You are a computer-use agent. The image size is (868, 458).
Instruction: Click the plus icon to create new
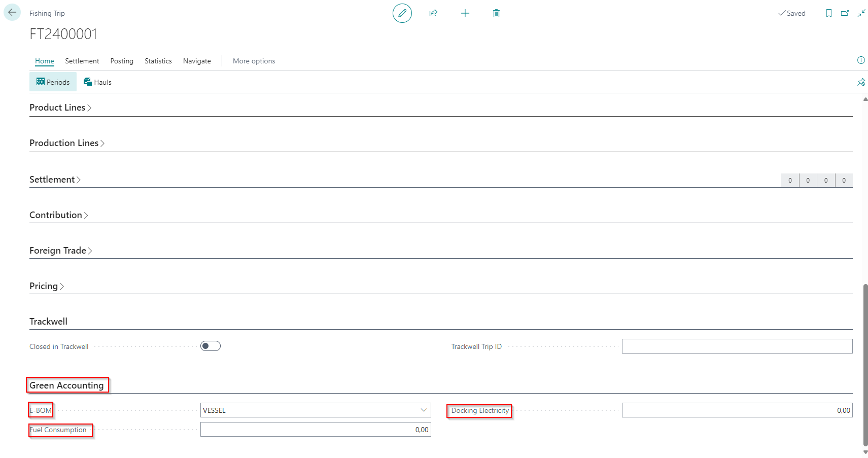(465, 13)
